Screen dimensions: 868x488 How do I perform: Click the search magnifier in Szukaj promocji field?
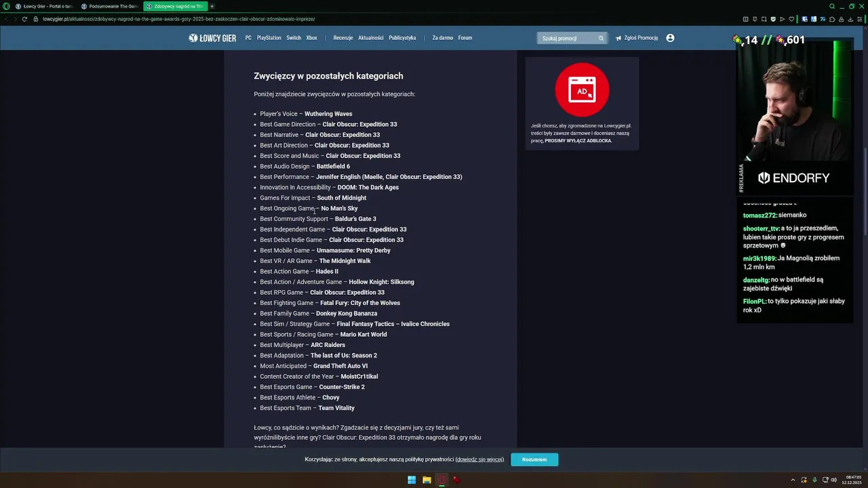(x=601, y=39)
